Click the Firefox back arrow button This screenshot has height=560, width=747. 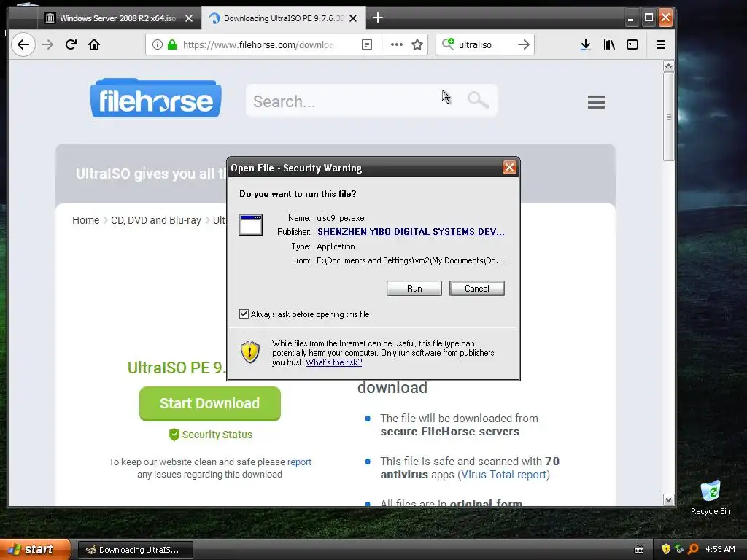coord(23,44)
